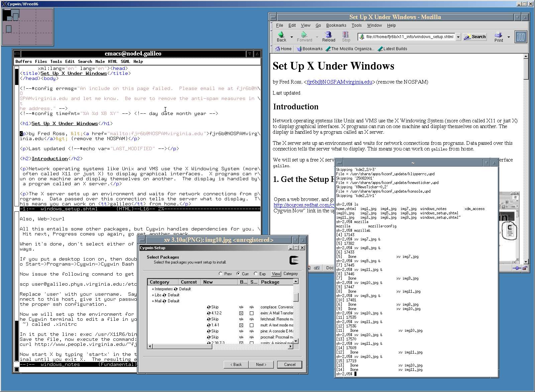Open the Buffers menu in Emacs
535x392 pixels.
pos(23,62)
